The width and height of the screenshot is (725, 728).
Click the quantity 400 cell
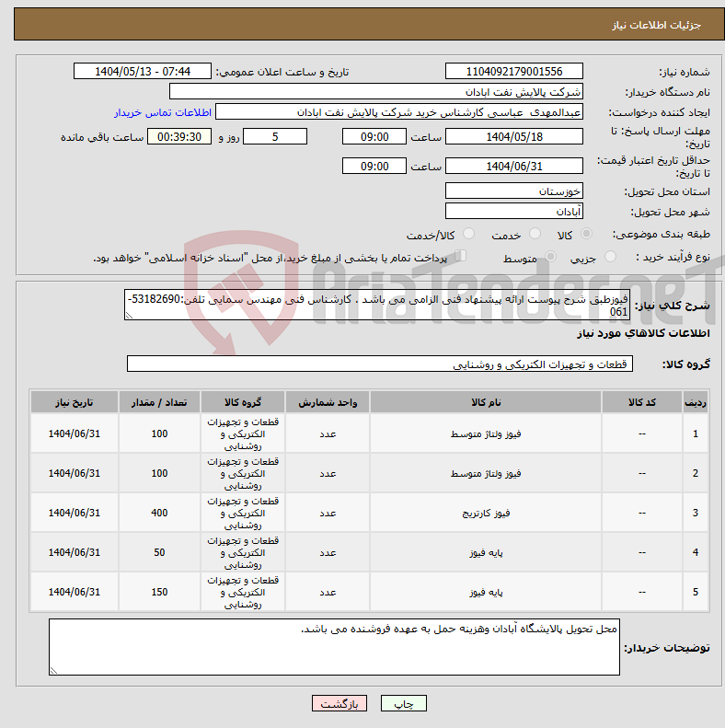tap(159, 513)
